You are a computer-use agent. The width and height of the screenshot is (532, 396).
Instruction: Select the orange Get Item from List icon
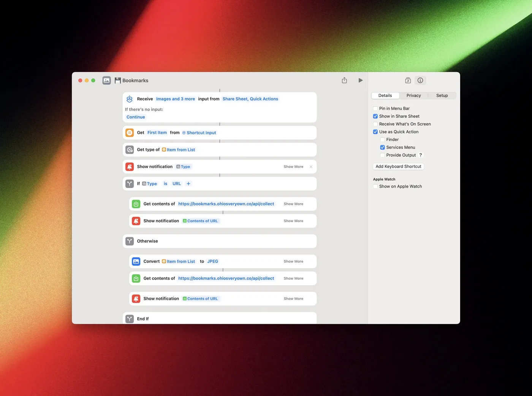130,133
